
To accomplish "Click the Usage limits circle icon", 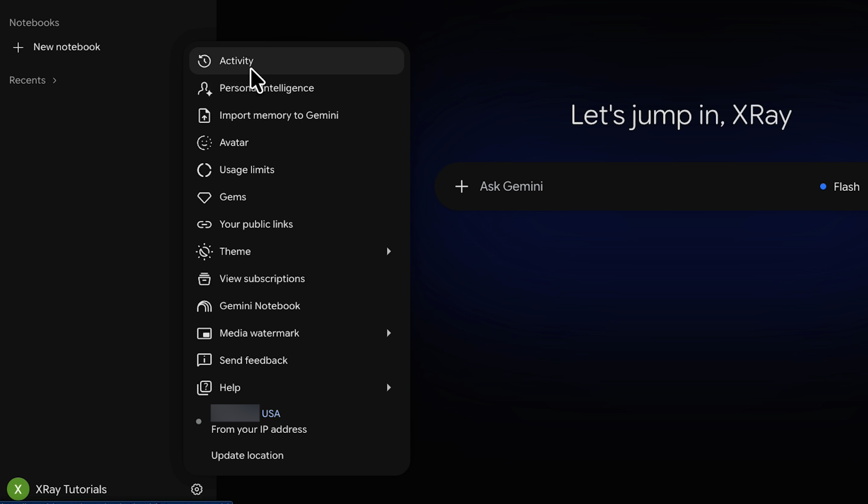I will 204,170.
